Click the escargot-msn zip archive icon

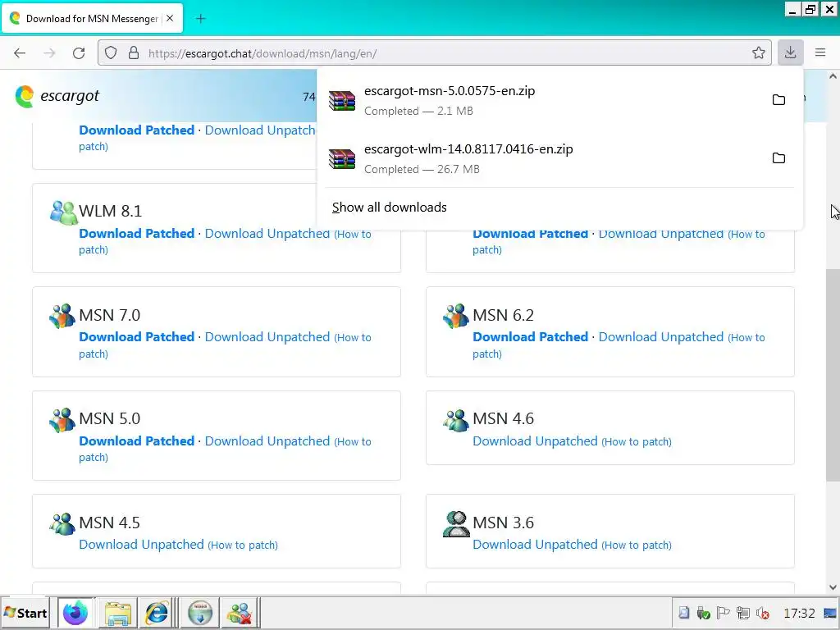click(342, 100)
